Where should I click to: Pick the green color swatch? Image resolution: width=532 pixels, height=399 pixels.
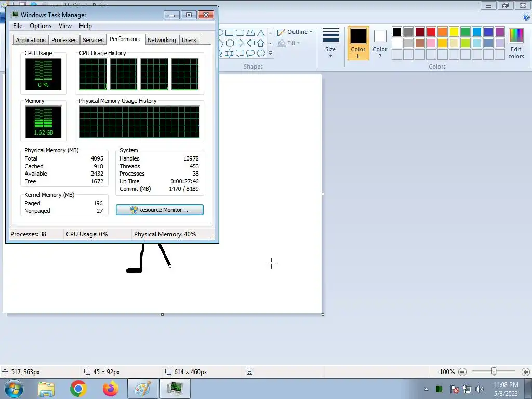coord(465,32)
